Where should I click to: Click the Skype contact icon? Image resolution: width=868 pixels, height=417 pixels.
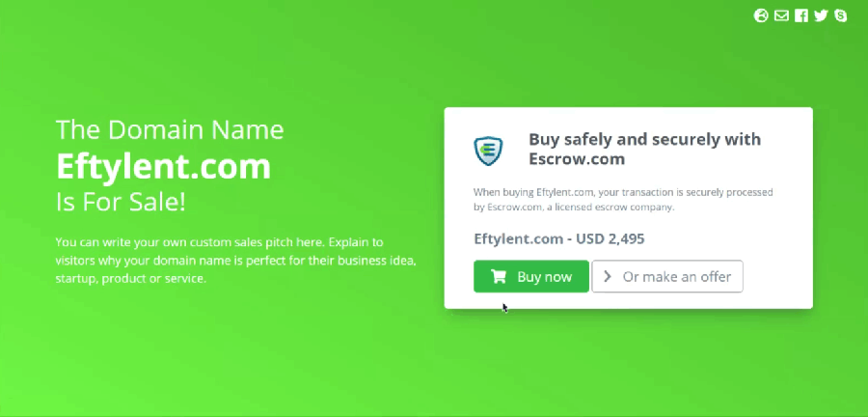pos(841,16)
